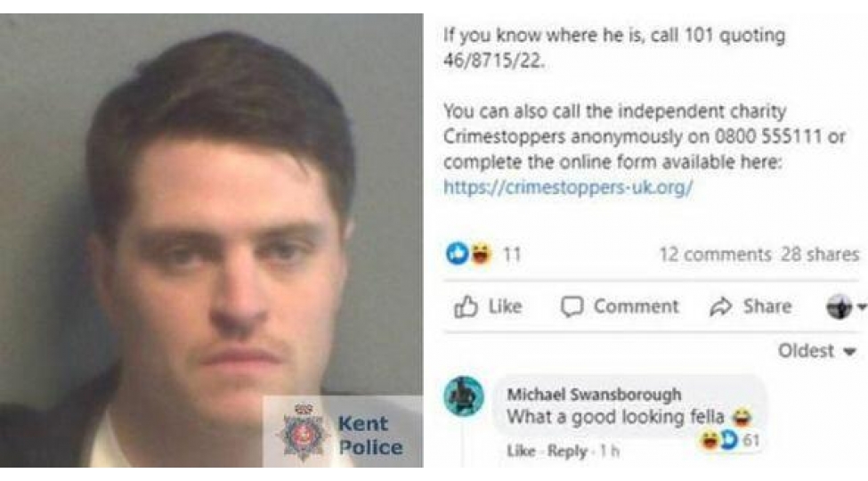Open Michael Swansborough's profile picture
The image size is (868, 481).
point(464,396)
